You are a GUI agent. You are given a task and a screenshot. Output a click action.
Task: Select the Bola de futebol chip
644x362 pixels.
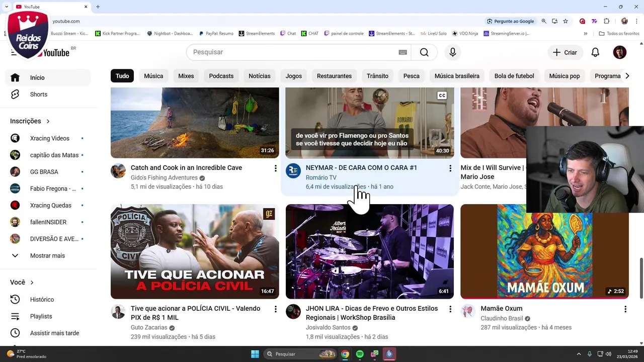[x=514, y=76]
